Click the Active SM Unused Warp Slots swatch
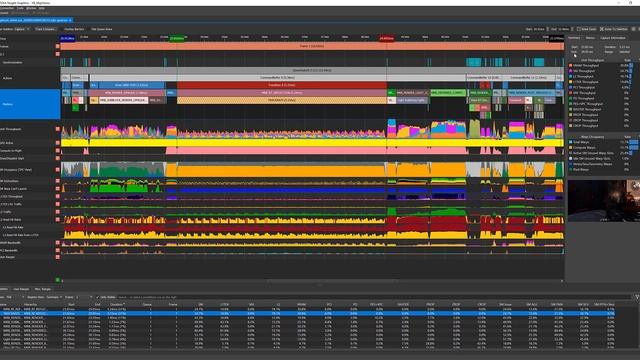Image resolution: width=640 pixels, height=360 pixels. click(x=571, y=153)
